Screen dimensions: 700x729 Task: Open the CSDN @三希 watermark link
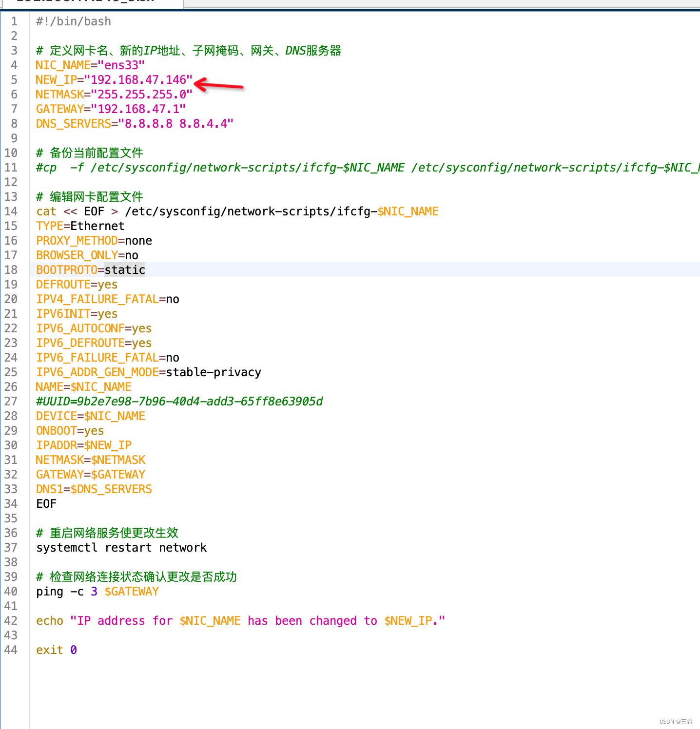pyautogui.click(x=677, y=722)
